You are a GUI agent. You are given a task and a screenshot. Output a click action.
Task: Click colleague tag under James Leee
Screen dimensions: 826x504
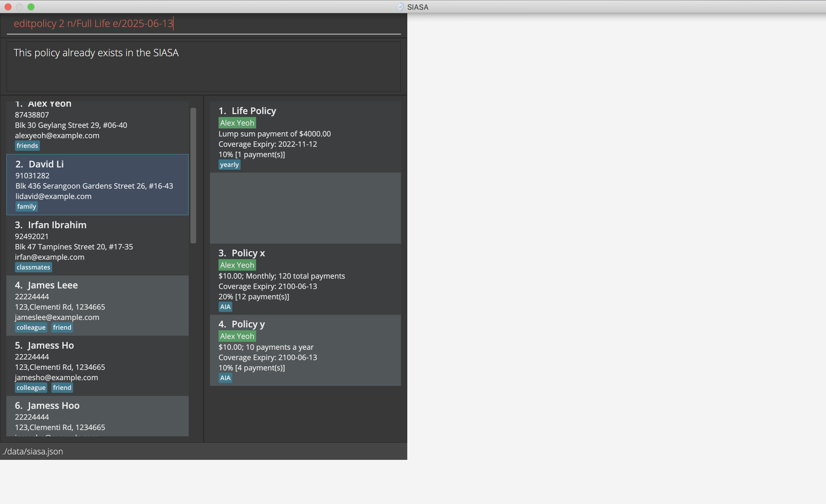(31, 327)
